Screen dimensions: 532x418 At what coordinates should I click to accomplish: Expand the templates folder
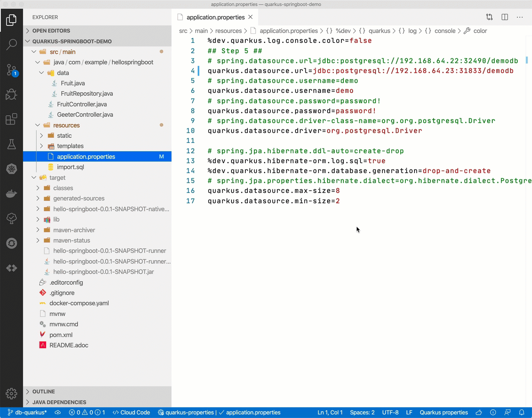tap(97, 146)
